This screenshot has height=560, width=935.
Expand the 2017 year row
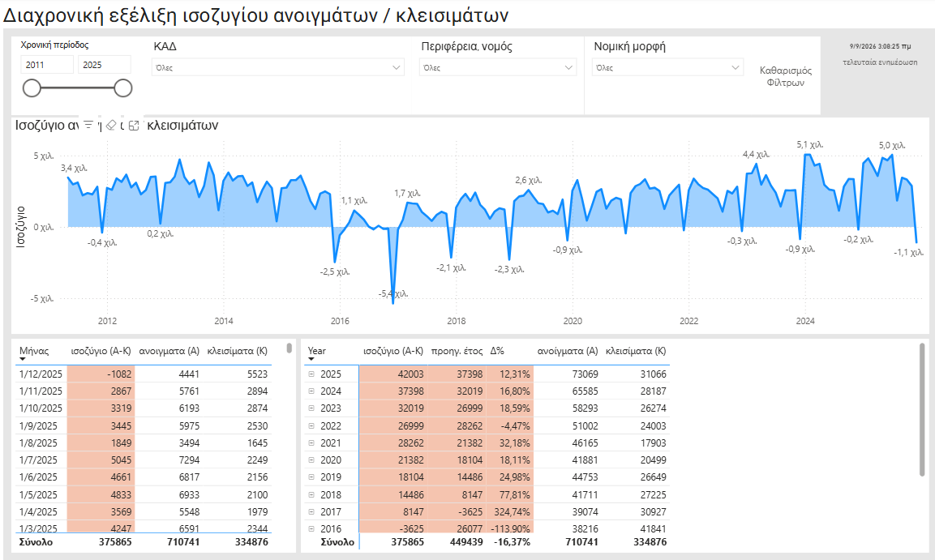[x=311, y=511]
